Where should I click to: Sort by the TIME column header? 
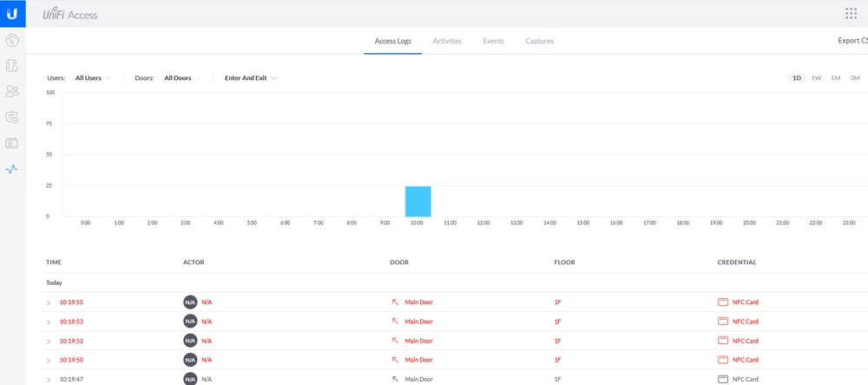54,262
